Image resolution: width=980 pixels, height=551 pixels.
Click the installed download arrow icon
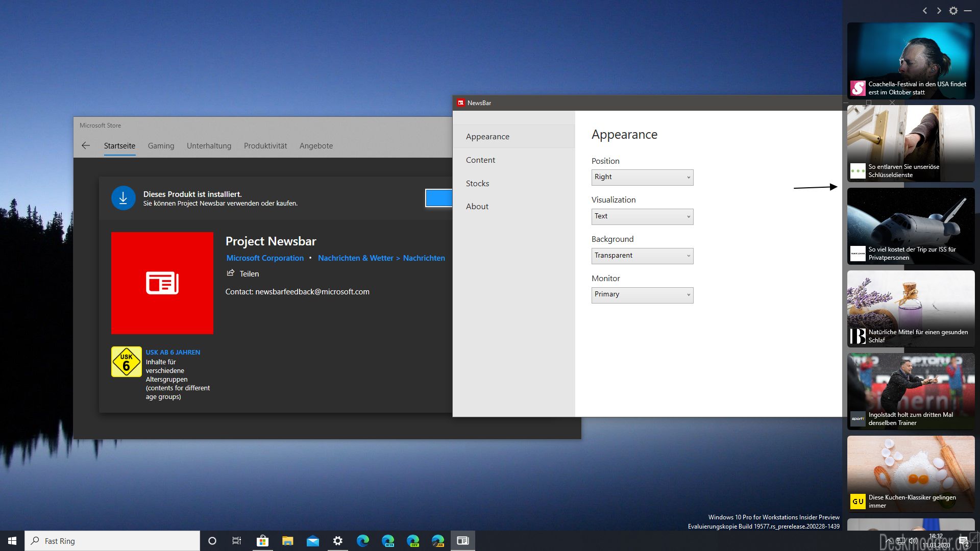point(123,198)
